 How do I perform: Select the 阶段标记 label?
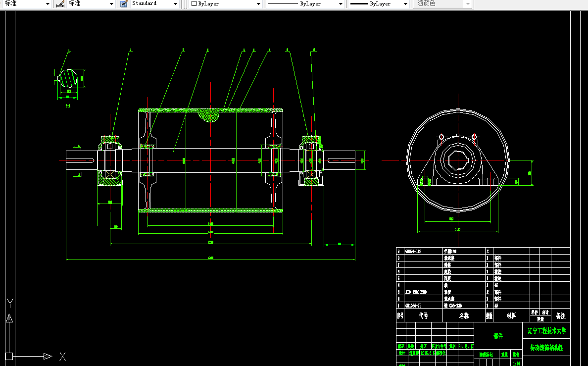[x=486, y=355]
